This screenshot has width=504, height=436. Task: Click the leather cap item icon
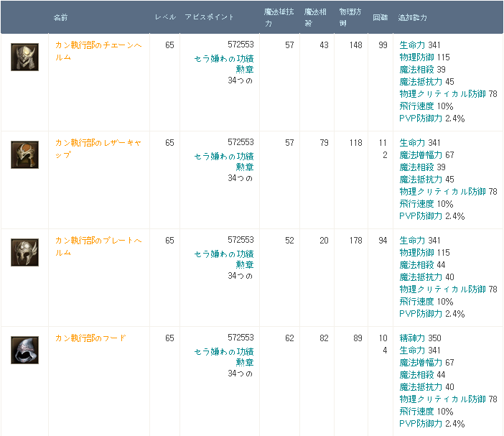click(x=24, y=154)
